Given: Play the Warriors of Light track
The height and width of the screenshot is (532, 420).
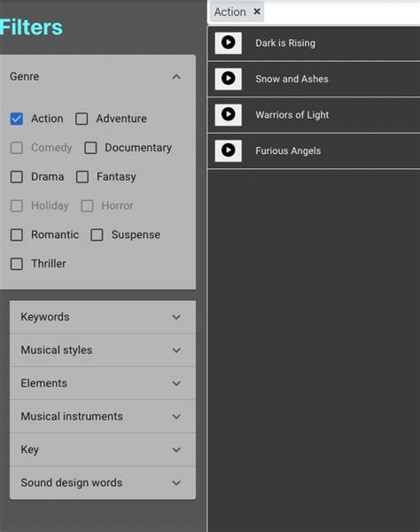Looking at the screenshot, I should (x=229, y=115).
